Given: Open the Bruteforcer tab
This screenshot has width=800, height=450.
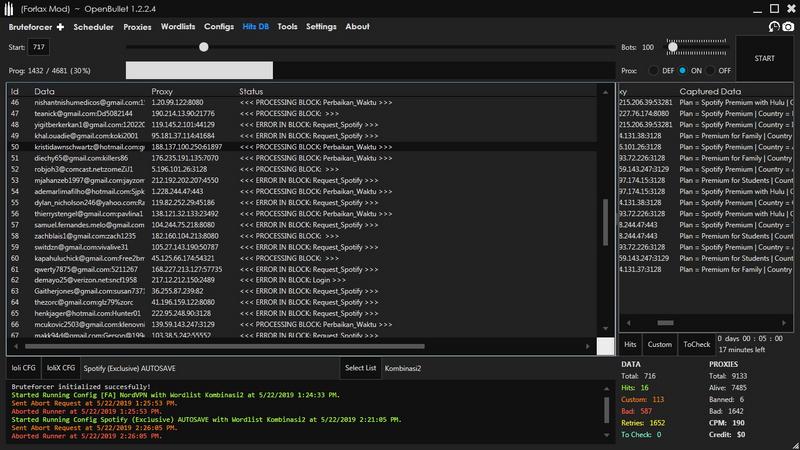Looking at the screenshot, I should pyautogui.click(x=30, y=27).
